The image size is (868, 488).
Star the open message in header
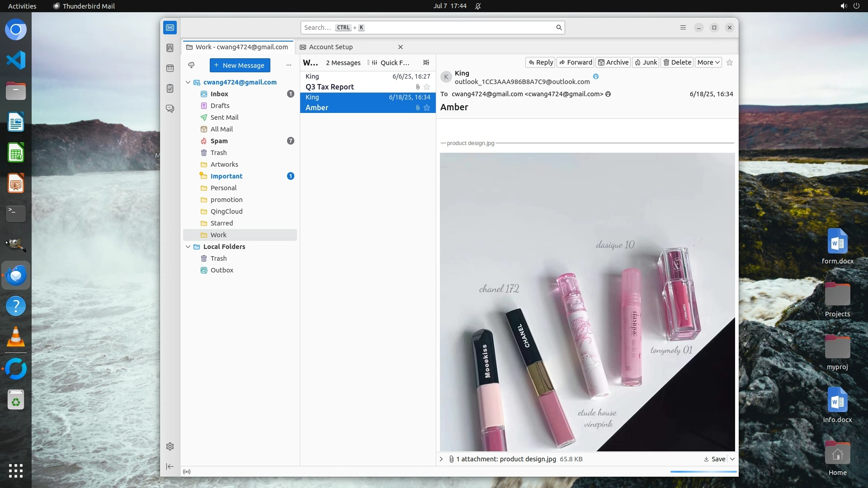730,62
